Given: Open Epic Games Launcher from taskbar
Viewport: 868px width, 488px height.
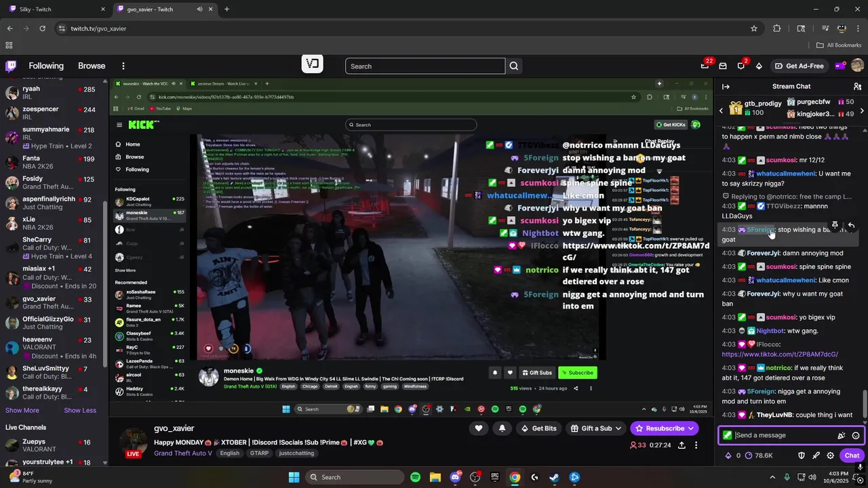Looking at the screenshot, I should click(495, 477).
